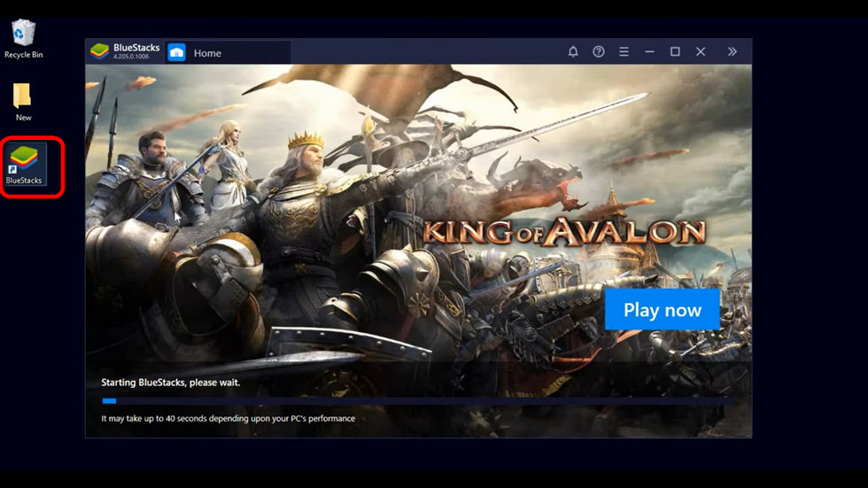This screenshot has width=868, height=488.
Task: Click the BlueStacks version number 4.205.0.1006
Action: tap(131, 57)
